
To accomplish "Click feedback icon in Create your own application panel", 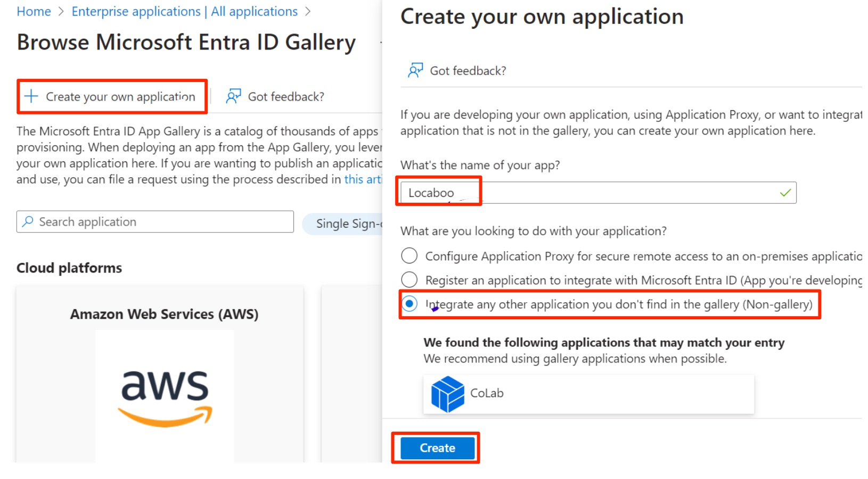I will [415, 70].
